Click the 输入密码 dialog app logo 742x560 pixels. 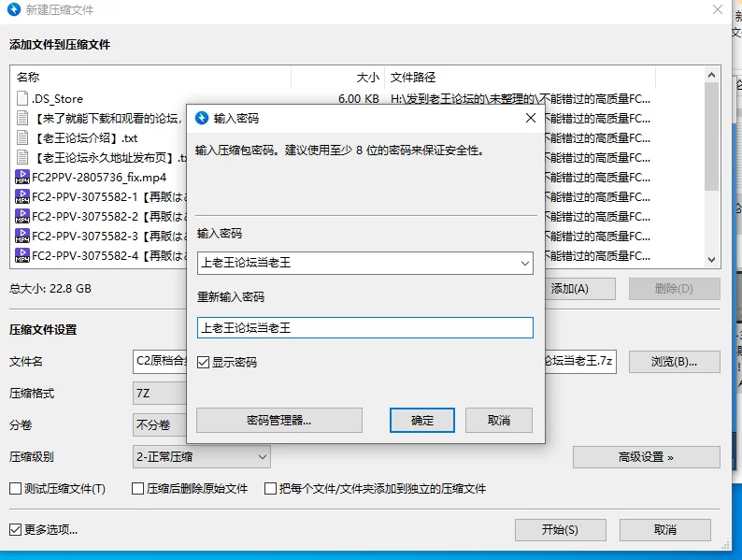point(202,118)
